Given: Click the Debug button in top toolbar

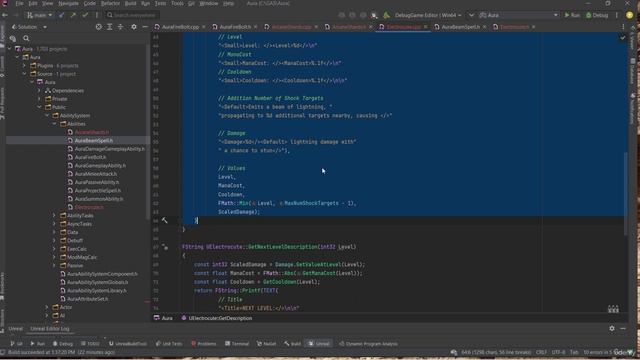Looking at the screenshot, I should [597, 15].
